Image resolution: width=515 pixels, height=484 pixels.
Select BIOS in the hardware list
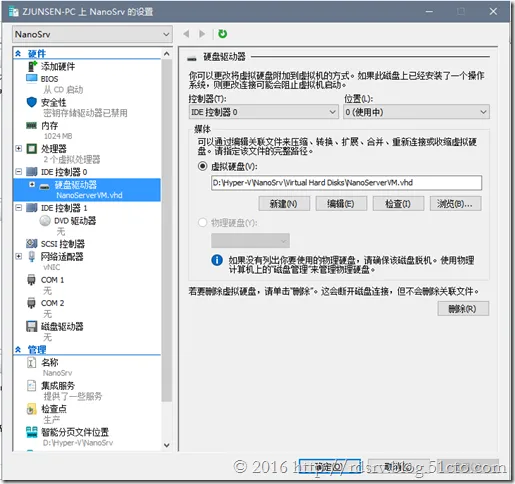(49, 79)
